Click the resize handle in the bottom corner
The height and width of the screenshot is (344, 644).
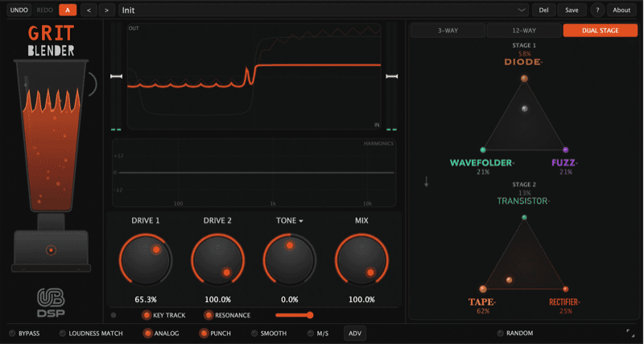tap(630, 333)
